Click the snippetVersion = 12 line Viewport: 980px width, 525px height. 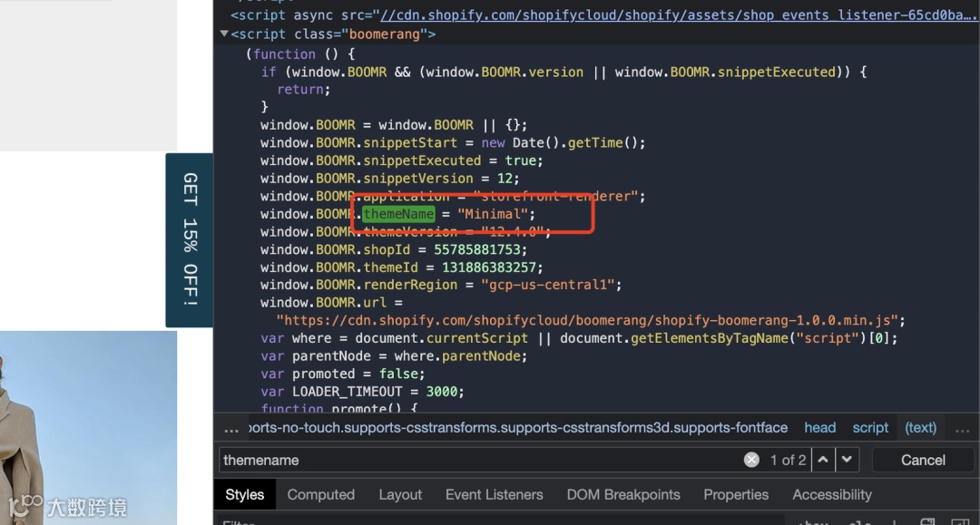pyautogui.click(x=390, y=179)
